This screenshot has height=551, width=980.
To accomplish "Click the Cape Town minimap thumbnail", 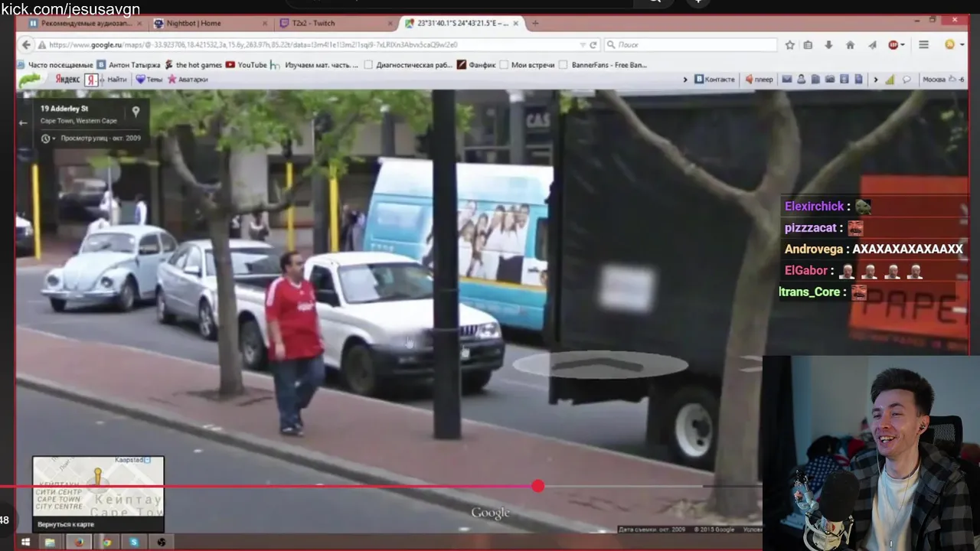I will pyautogui.click(x=98, y=486).
